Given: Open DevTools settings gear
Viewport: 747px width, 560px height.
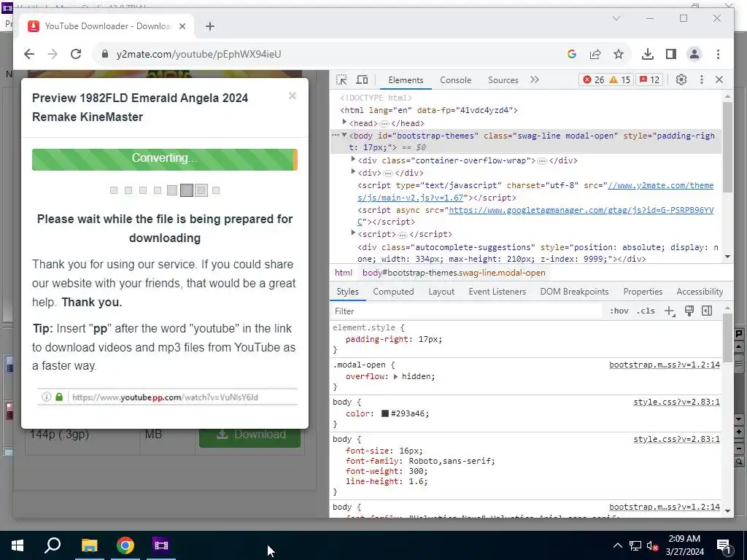Looking at the screenshot, I should pyautogui.click(x=681, y=80).
